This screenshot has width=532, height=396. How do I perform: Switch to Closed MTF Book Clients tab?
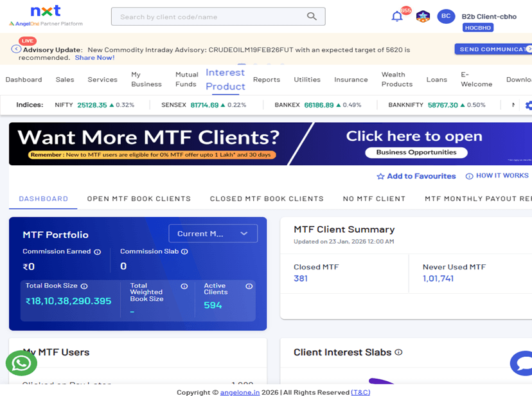point(267,199)
